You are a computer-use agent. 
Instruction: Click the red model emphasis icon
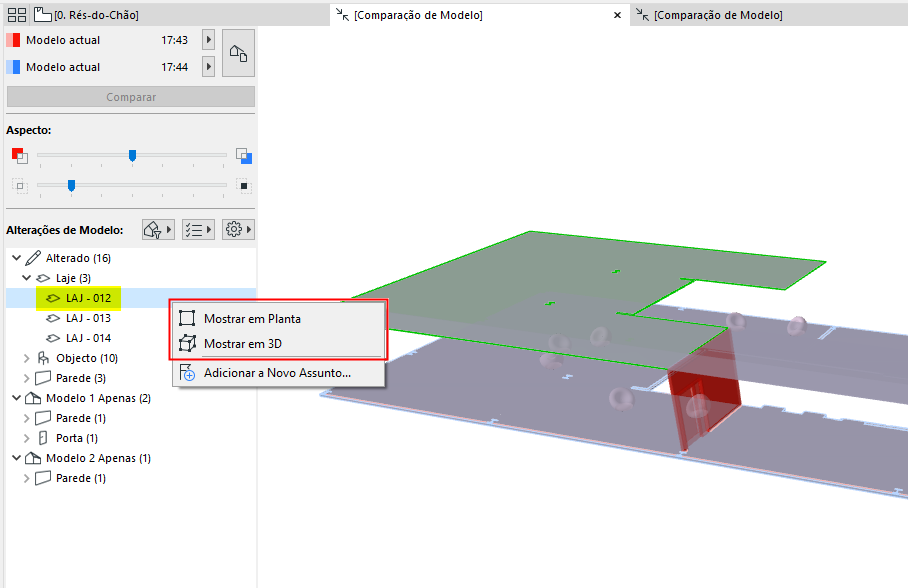tap(19, 155)
